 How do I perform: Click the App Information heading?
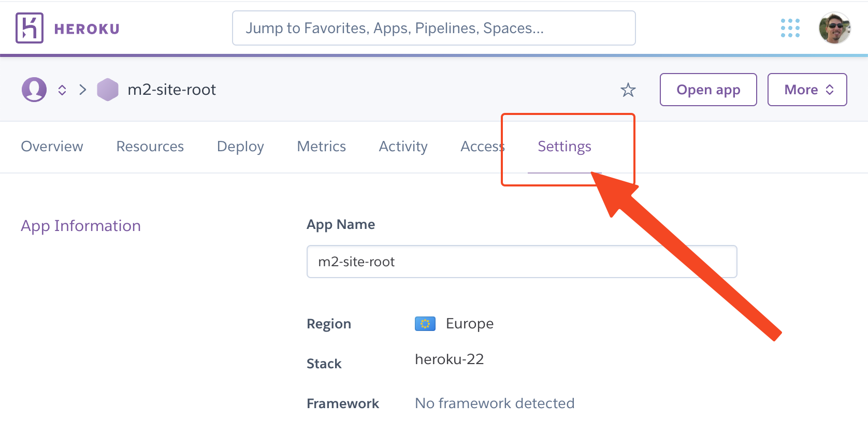pyautogui.click(x=81, y=226)
